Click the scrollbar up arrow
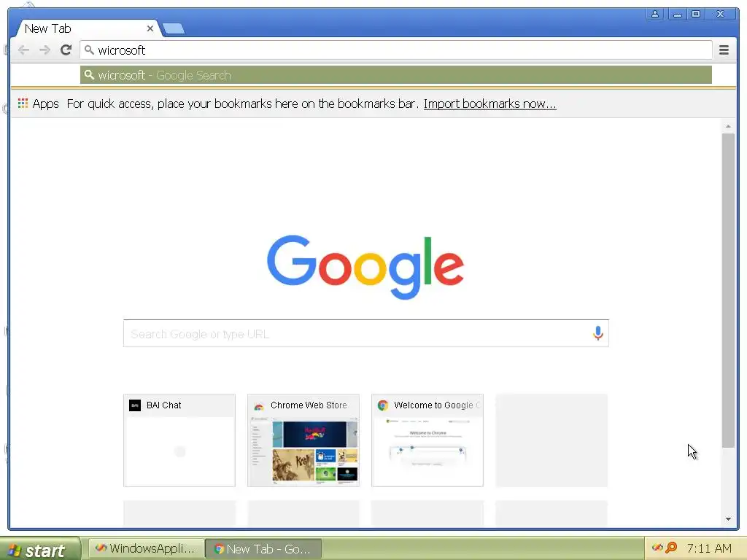747x560 pixels. point(728,126)
